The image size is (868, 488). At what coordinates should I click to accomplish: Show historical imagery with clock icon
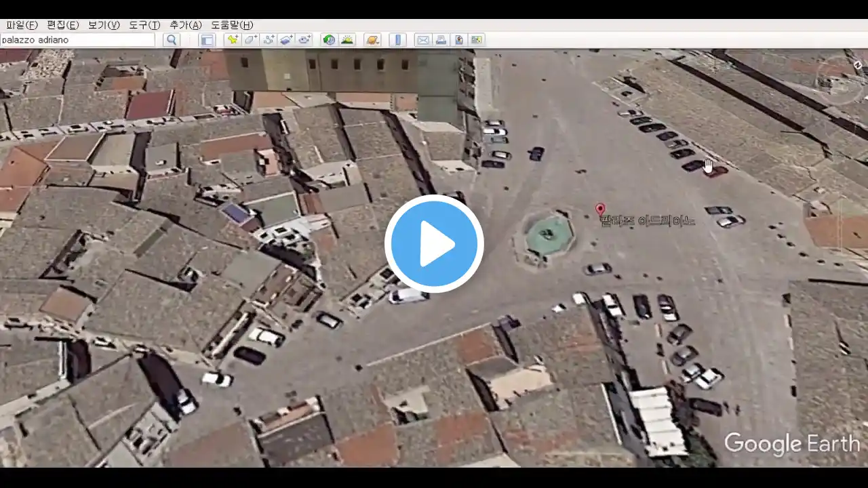pos(329,40)
